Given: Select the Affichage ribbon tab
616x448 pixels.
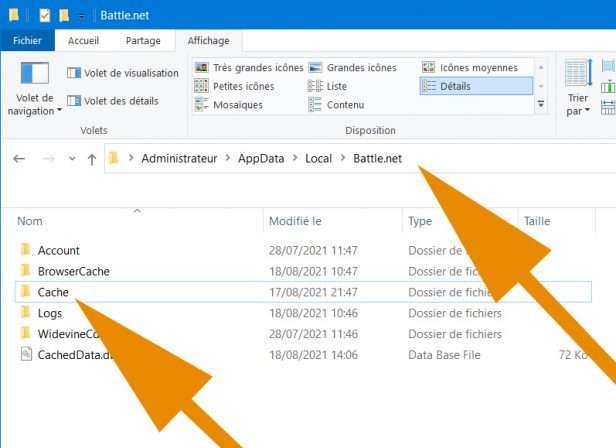Looking at the screenshot, I should (x=209, y=40).
